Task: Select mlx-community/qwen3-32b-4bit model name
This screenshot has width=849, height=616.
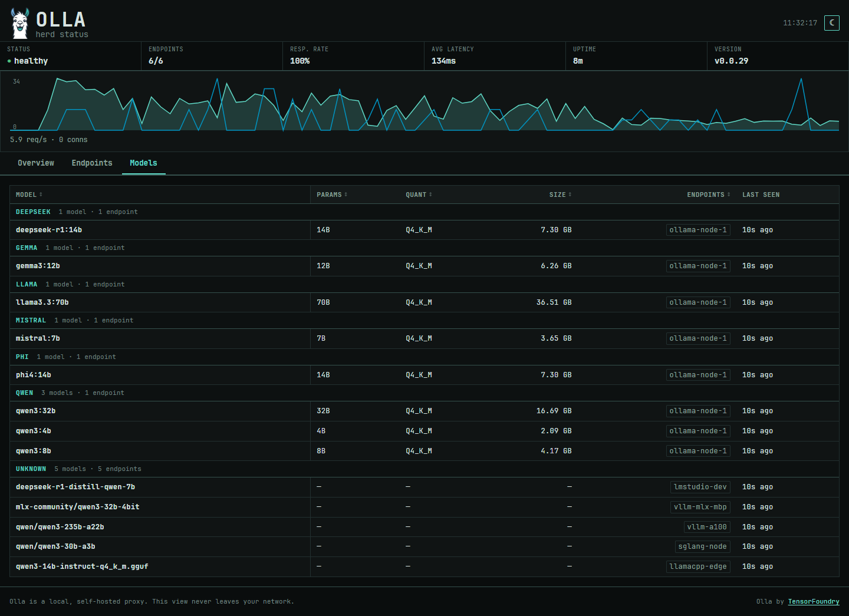Action: tap(78, 507)
